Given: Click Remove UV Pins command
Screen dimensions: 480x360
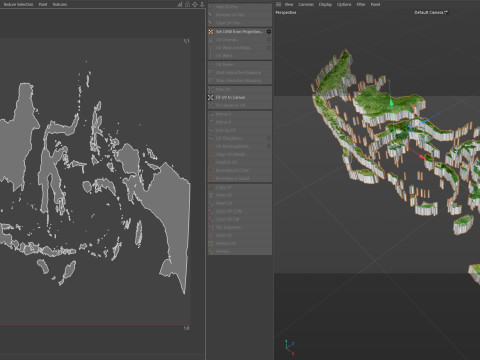Looking at the screenshot, I should click(x=240, y=15).
